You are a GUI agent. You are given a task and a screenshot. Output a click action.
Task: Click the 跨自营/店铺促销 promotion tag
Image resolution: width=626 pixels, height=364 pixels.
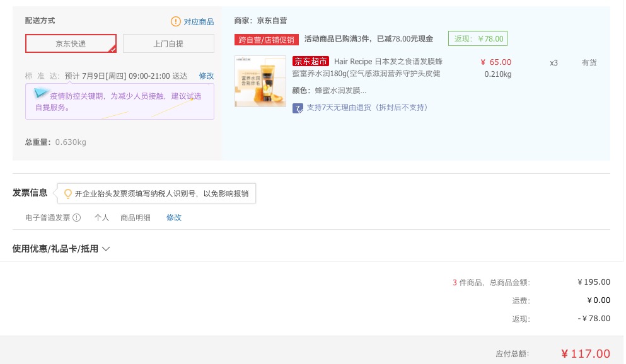pos(266,40)
